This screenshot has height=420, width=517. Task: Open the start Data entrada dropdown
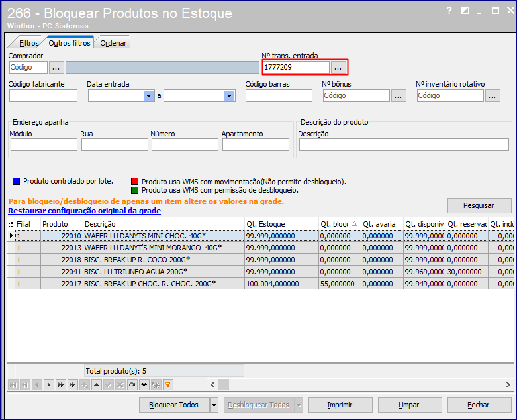[149, 96]
